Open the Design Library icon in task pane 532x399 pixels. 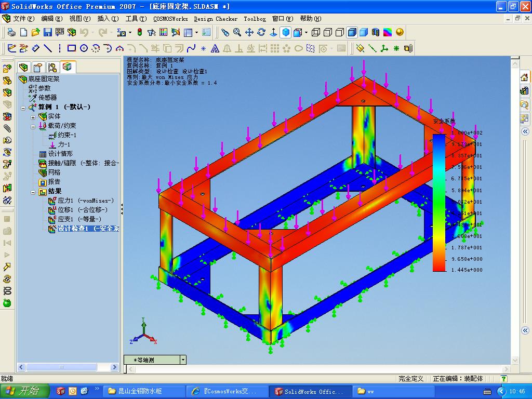tap(524, 90)
